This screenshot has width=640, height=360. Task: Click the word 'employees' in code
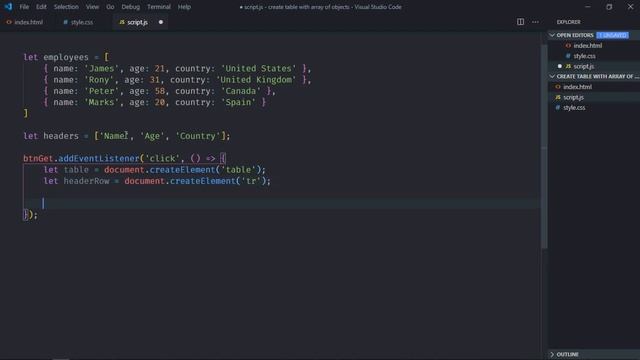pyautogui.click(x=66, y=57)
